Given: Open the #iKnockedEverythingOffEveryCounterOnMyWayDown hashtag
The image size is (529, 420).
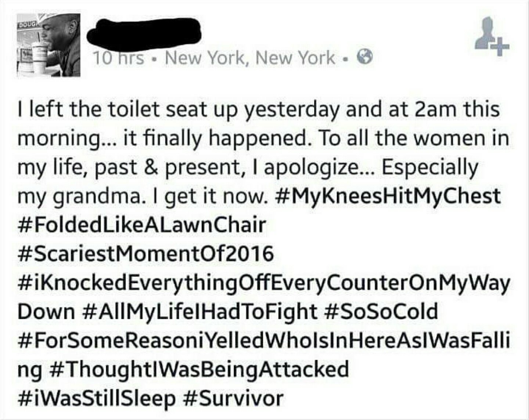Looking at the screenshot, I should tap(263, 282).
